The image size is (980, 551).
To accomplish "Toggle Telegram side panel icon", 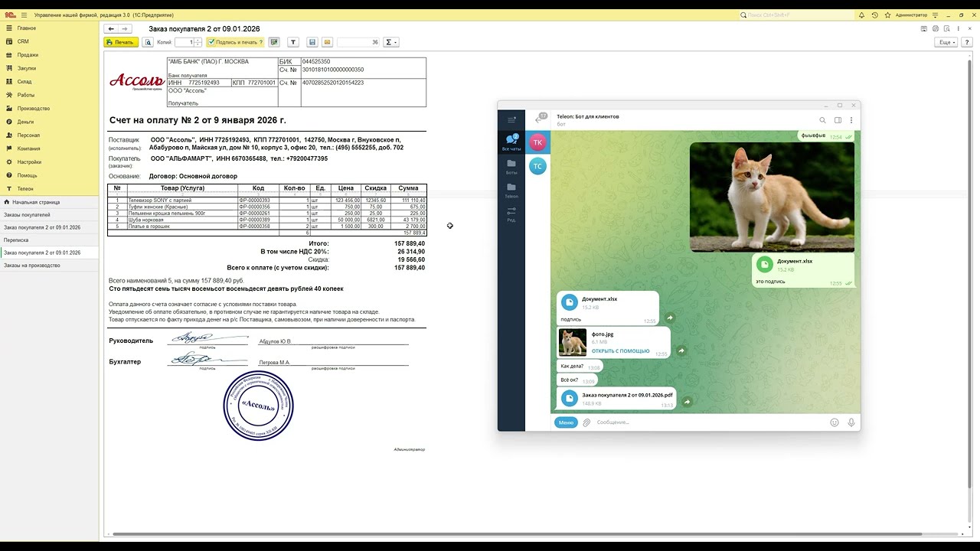I will (838, 120).
